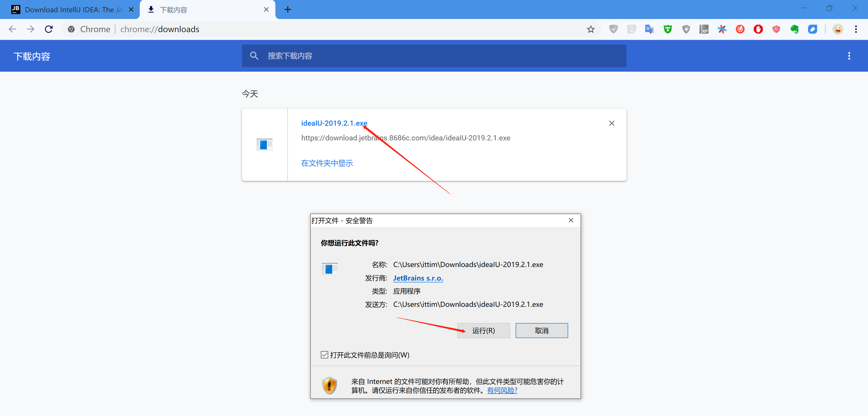Click the 取消 button in security warning
Image resolution: width=868 pixels, height=416 pixels.
[x=541, y=331]
